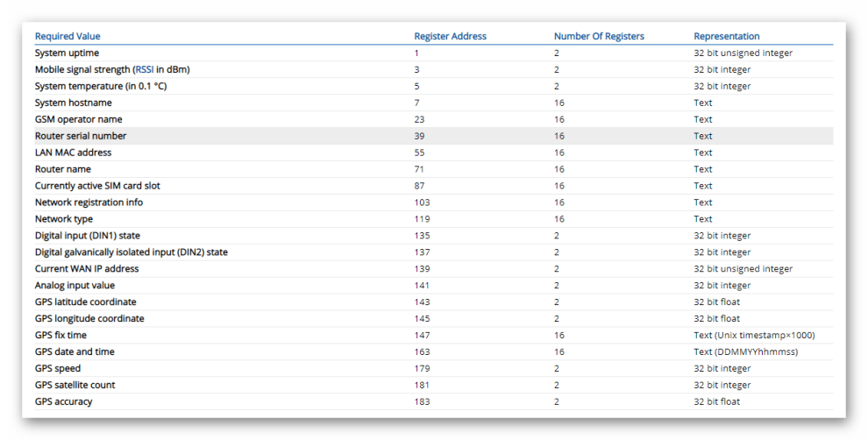Click register address 163 cell
This screenshot has height=440, width=868.
point(422,352)
